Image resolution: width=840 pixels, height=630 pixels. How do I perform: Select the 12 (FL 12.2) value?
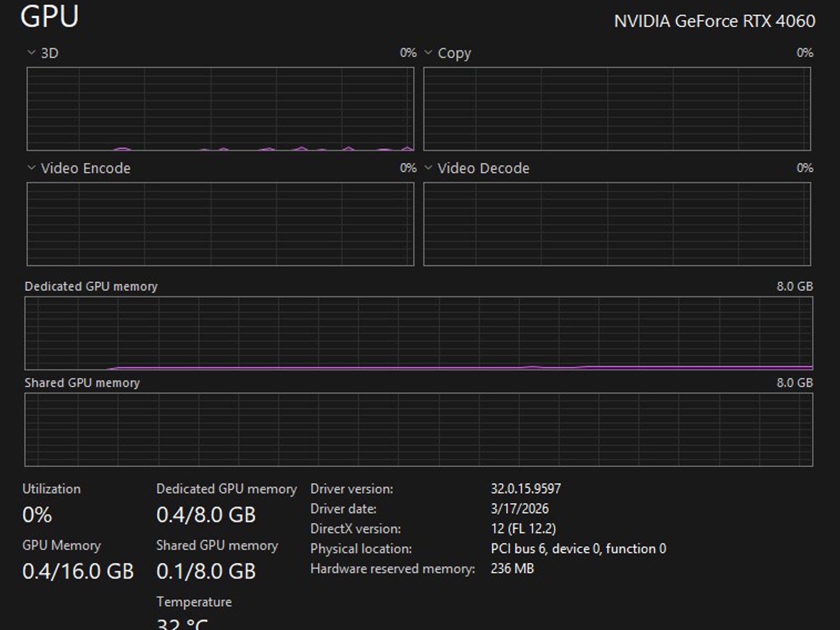tap(523, 529)
